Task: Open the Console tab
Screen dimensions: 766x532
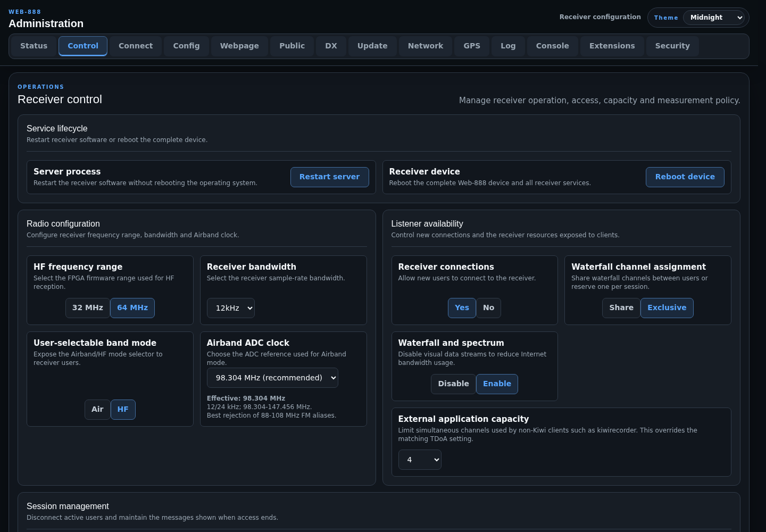Action: [552, 46]
